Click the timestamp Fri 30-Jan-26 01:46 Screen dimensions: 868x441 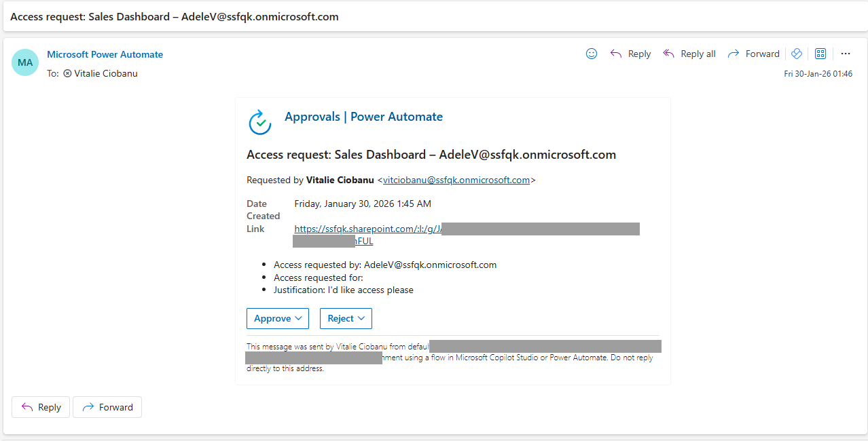[x=818, y=73]
